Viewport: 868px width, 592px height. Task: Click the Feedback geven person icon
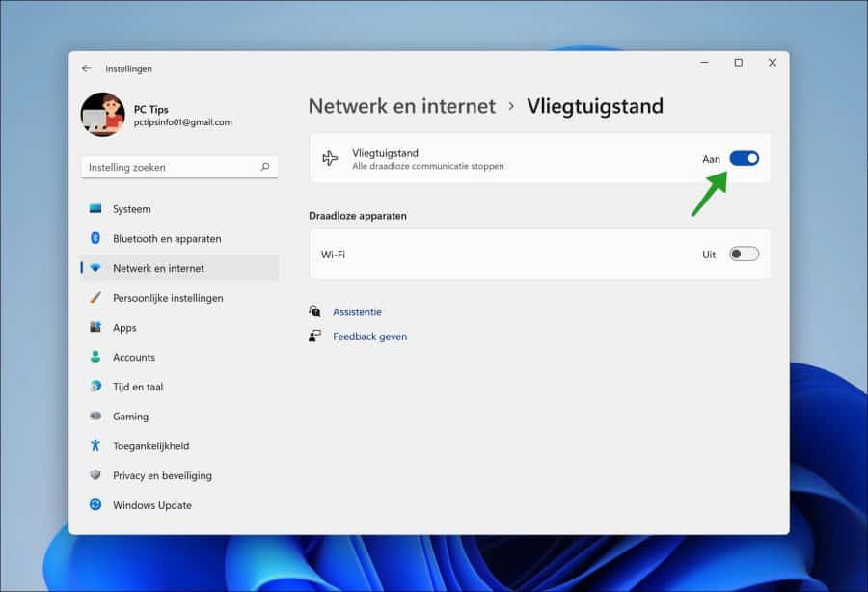pyautogui.click(x=315, y=336)
